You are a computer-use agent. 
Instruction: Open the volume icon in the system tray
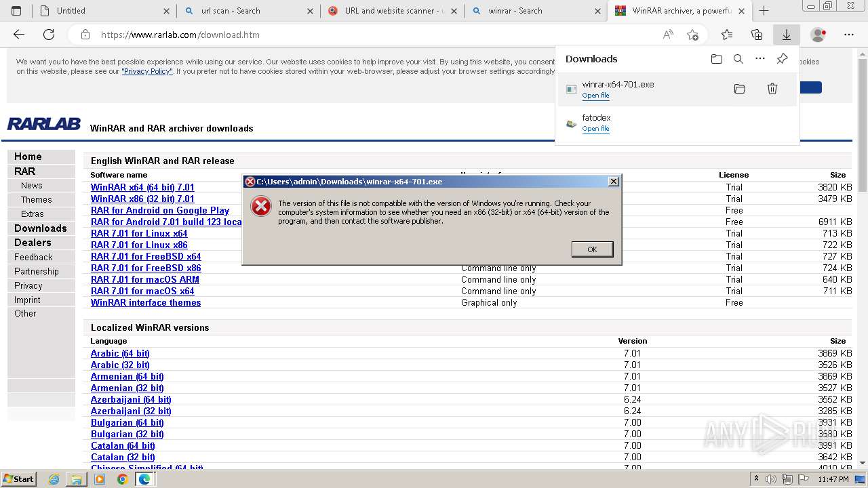click(772, 479)
